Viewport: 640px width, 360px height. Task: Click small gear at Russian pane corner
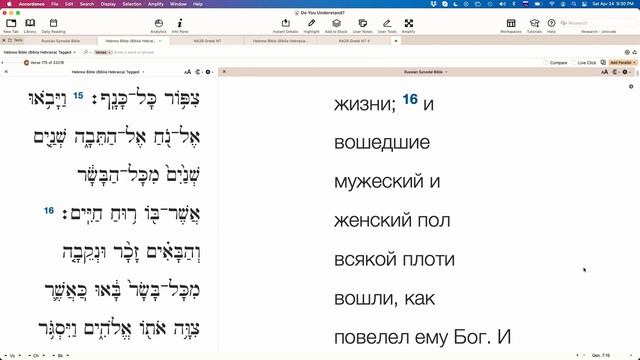(631, 87)
